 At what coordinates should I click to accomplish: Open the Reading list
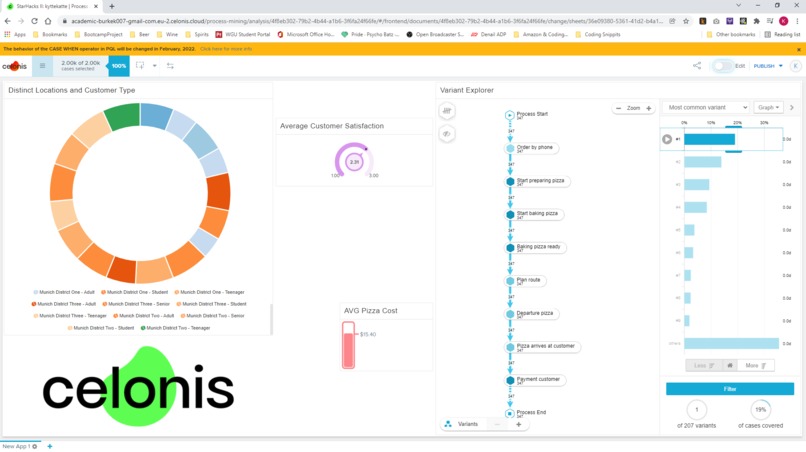point(782,34)
